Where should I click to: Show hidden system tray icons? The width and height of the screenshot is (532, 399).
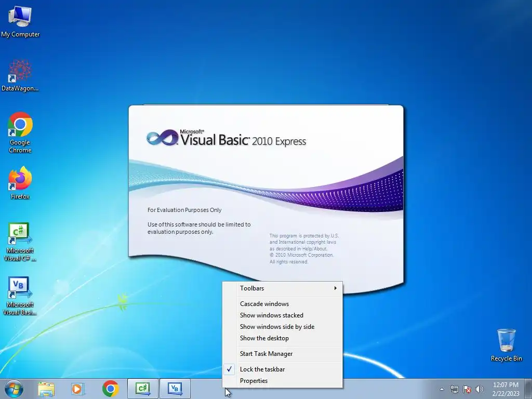pos(442,389)
